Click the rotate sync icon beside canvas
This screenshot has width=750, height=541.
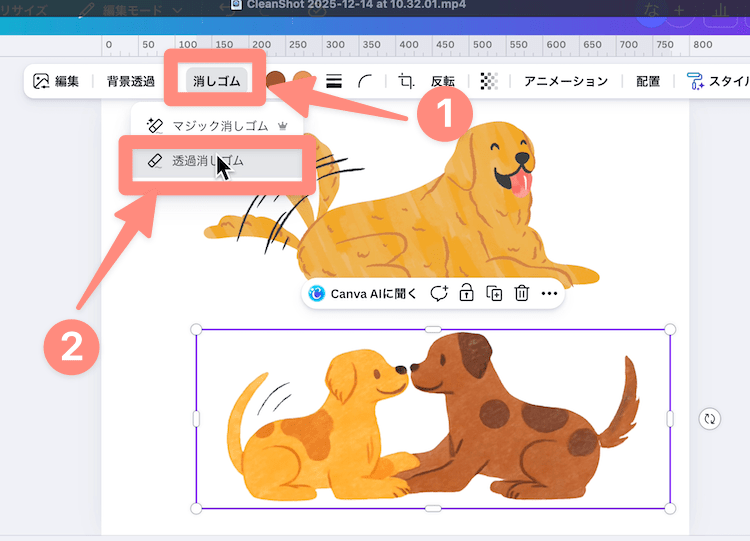coord(710,419)
